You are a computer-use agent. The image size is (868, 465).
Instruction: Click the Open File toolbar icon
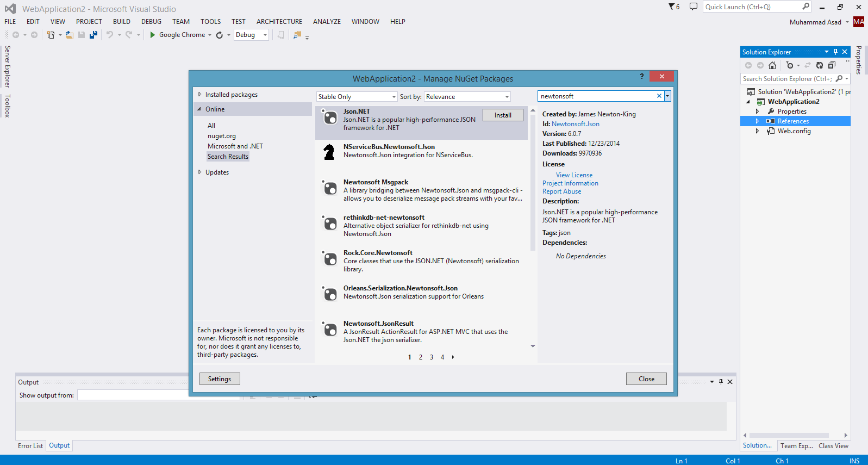(x=69, y=35)
